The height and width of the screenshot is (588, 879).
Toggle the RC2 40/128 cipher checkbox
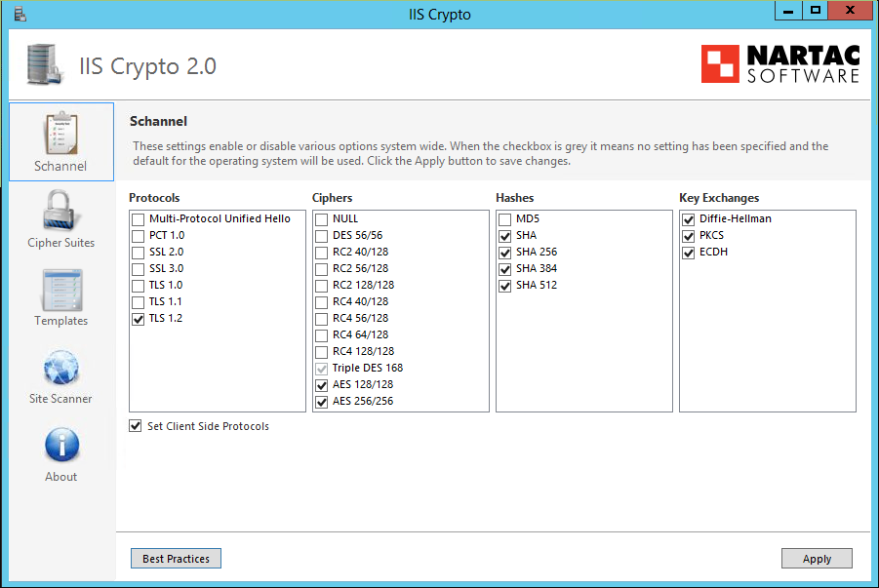[x=321, y=253]
